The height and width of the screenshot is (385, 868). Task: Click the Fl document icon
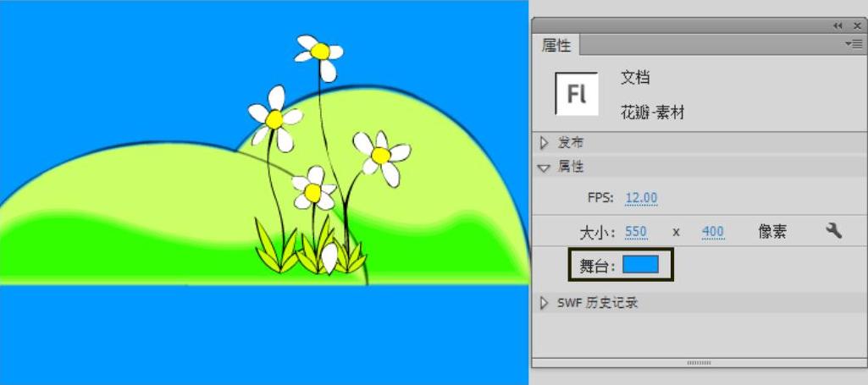[577, 93]
